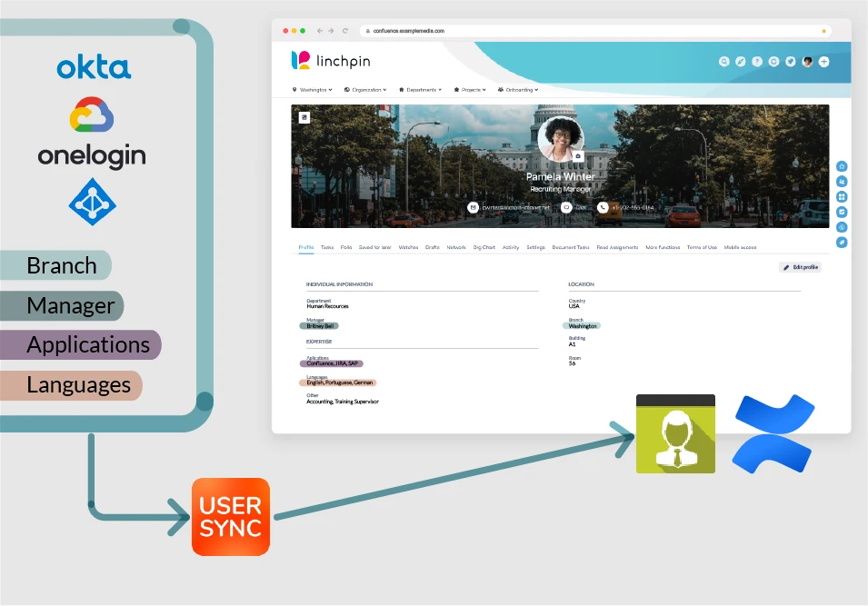Click the bookmark star in address bar
The image size is (868, 606).
coord(823,31)
